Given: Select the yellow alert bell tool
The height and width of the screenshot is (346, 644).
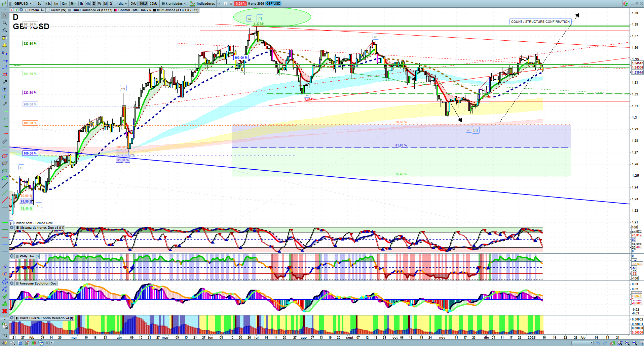Looking at the screenshot, I should [x=4, y=45].
